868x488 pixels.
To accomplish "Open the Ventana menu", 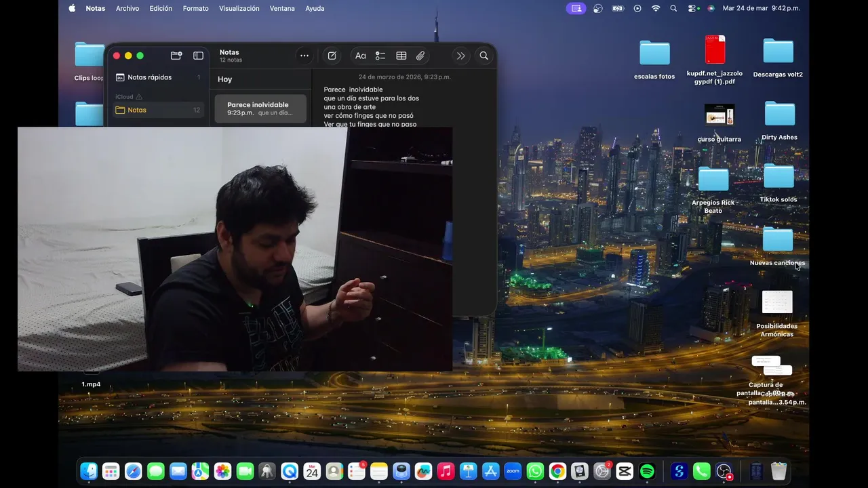I will click(282, 8).
